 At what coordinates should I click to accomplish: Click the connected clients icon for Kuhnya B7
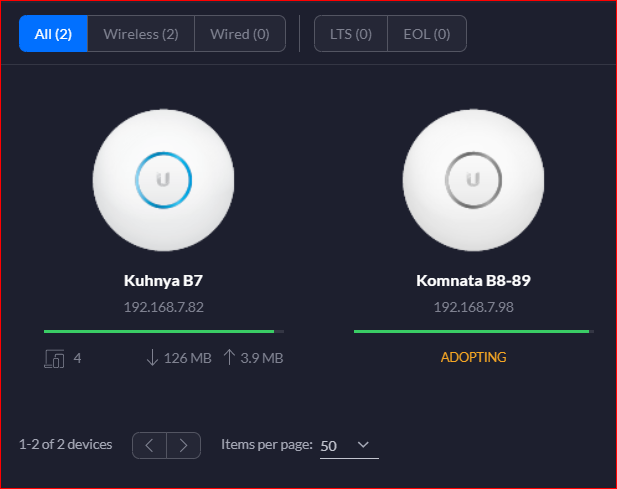54,358
